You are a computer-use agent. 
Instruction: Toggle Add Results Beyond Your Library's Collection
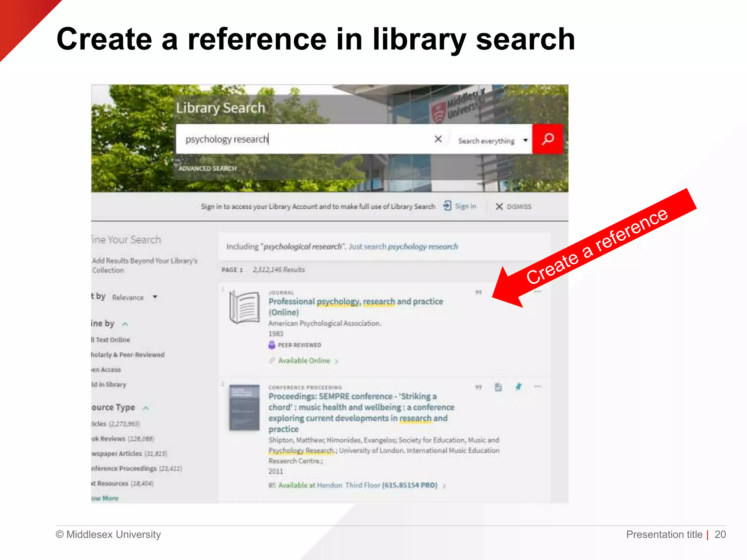[144, 265]
